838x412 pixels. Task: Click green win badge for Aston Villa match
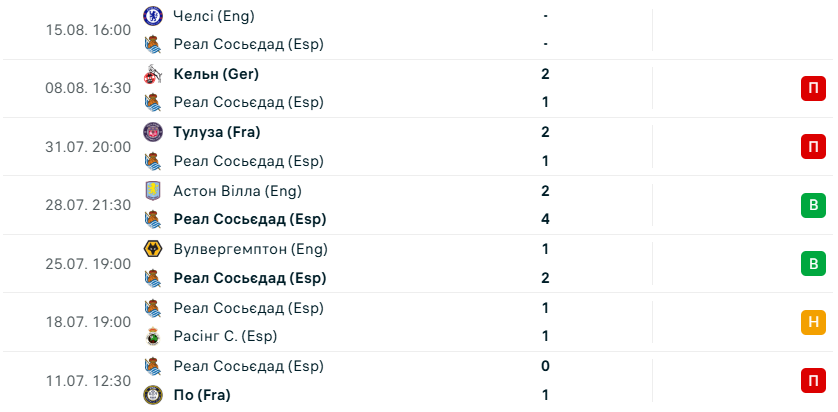tap(813, 205)
